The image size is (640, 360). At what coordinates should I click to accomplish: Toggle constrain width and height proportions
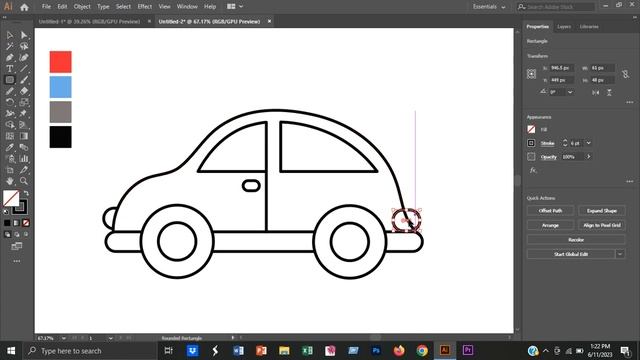pyautogui.click(x=625, y=74)
